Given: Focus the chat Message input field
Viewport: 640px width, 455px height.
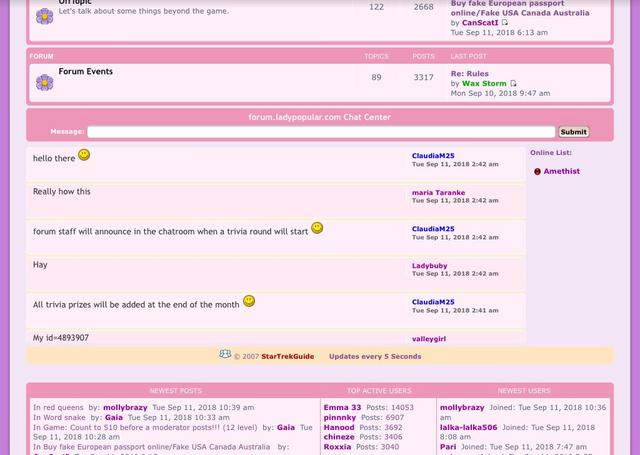Looking at the screenshot, I should [x=321, y=132].
